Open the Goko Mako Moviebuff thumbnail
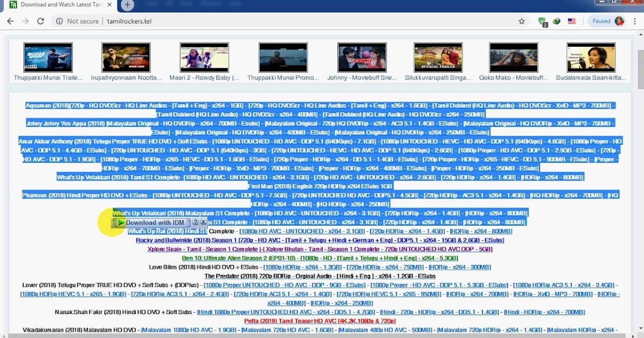This screenshot has width=644, height=338. point(514,57)
